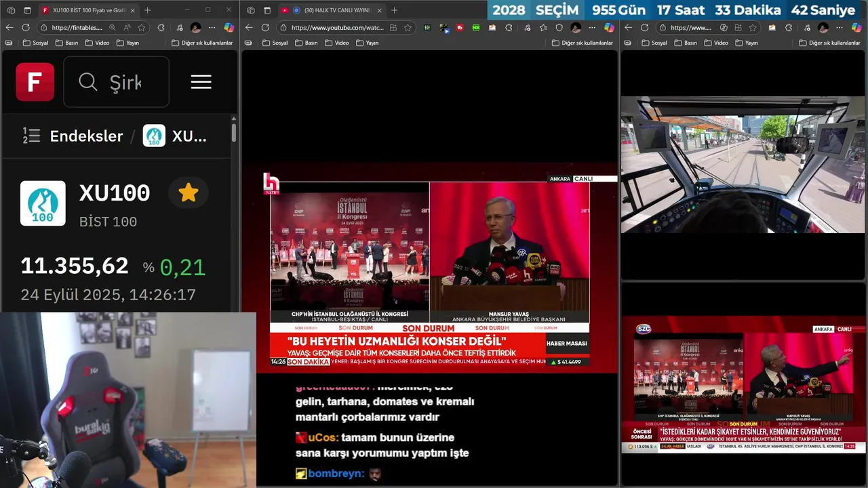
Task: Expand Diğer sık kullanılanlar in Fintables window
Action: (202, 43)
